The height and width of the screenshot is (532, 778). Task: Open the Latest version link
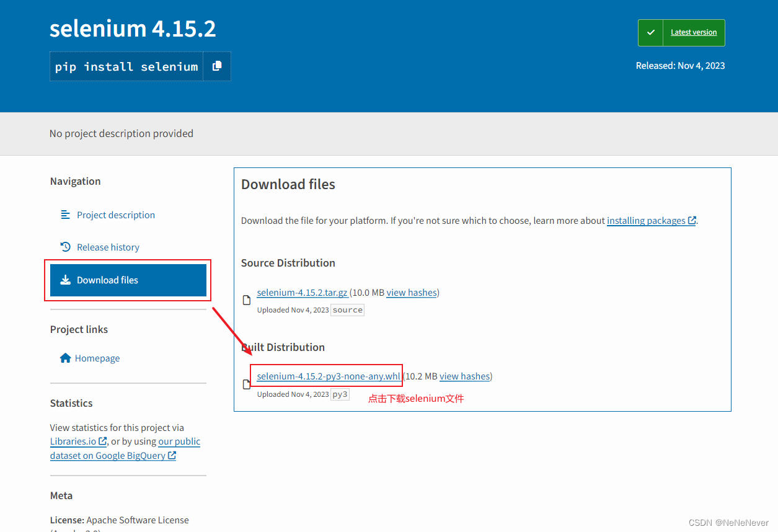click(x=694, y=32)
